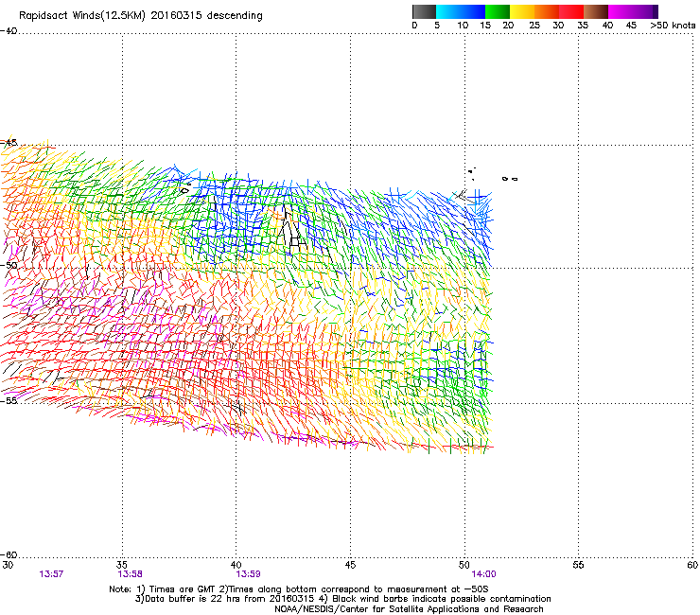The height and width of the screenshot is (615, 700).
Task: Click the green 15–20 knots legend segment
Action: coord(498,11)
